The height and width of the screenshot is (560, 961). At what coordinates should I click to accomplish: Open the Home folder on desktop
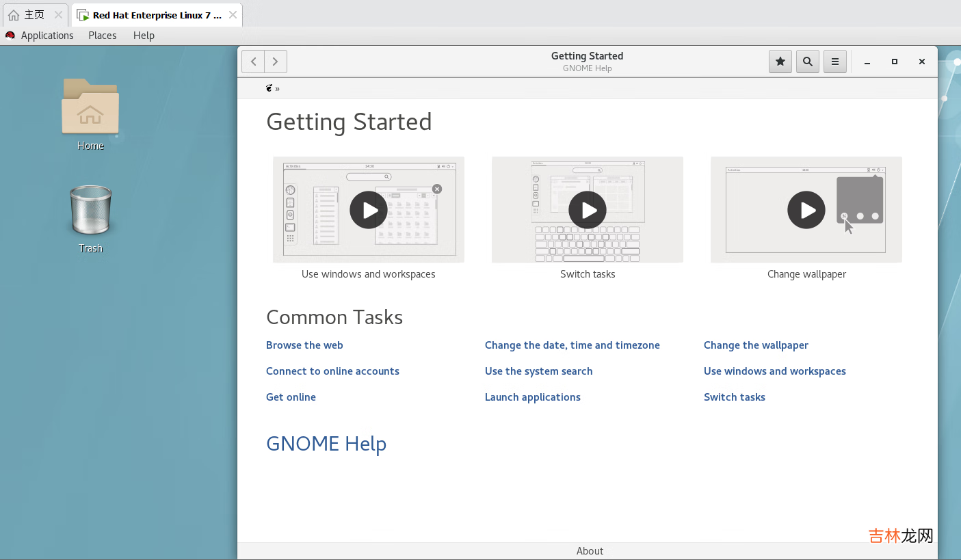tap(90, 108)
